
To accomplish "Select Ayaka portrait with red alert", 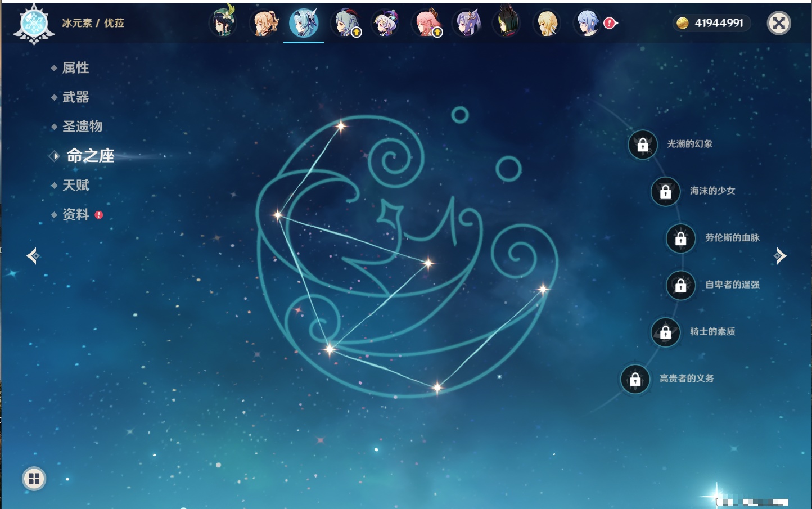I will click(588, 23).
